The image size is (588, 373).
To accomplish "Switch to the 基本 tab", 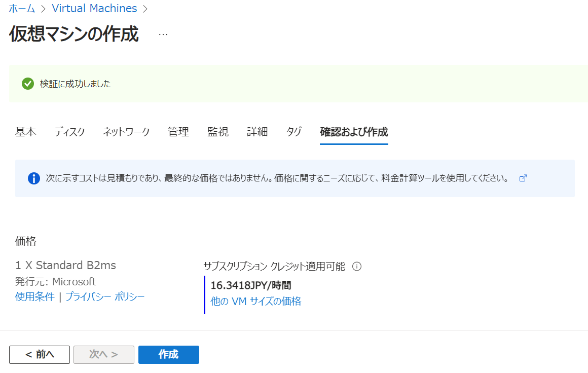I will tap(26, 132).
